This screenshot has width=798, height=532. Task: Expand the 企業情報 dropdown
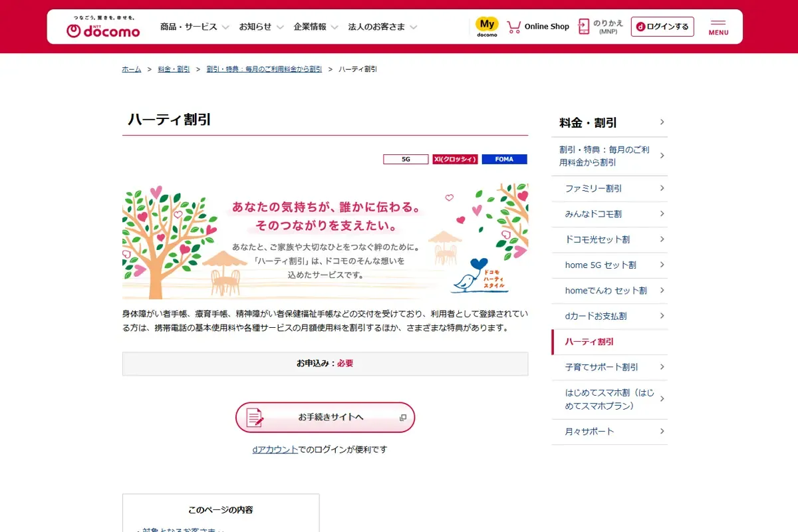point(311,27)
